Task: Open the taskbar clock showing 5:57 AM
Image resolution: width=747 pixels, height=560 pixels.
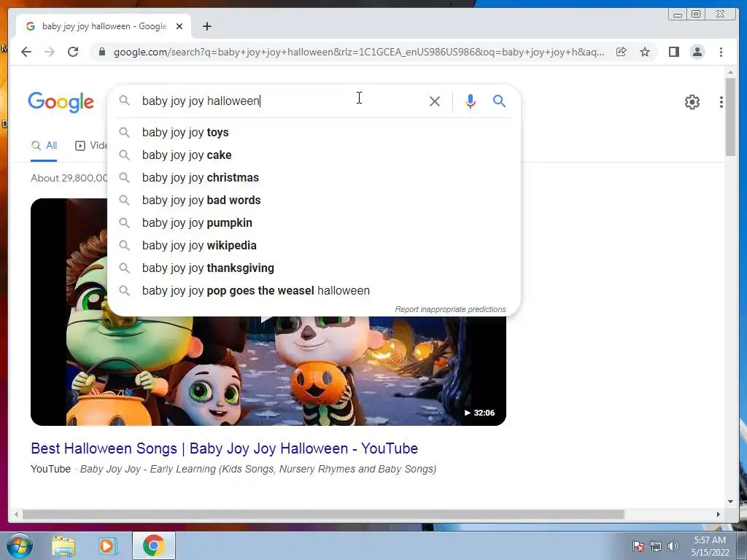Action: pos(710,546)
